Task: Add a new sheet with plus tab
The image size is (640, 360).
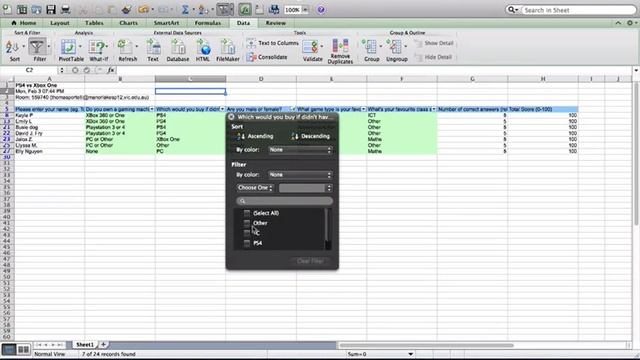Action: (103, 344)
